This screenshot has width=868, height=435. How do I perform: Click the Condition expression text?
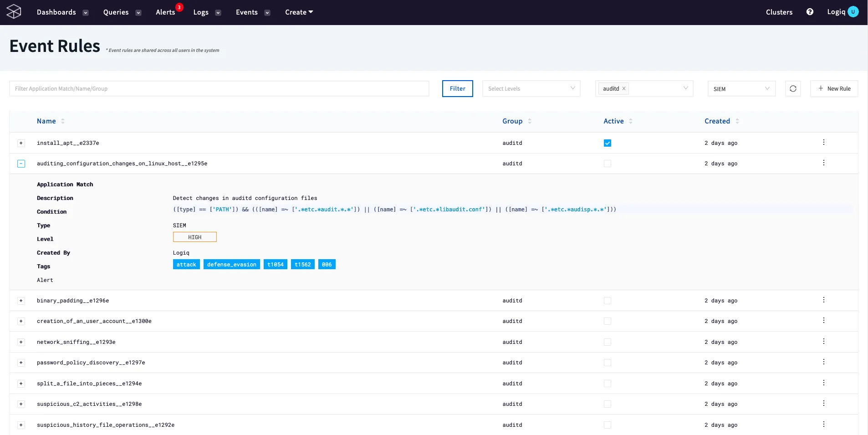(x=394, y=210)
